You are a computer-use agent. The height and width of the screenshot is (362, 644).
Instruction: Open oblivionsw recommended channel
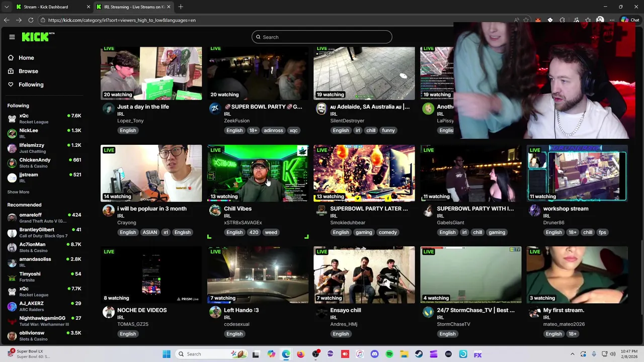coord(44,336)
